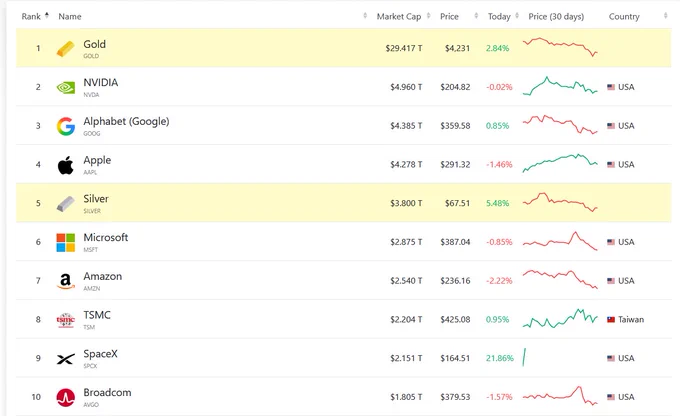680x416 pixels.
Task: Open the Alphabet (Google) link
Action: click(126, 121)
